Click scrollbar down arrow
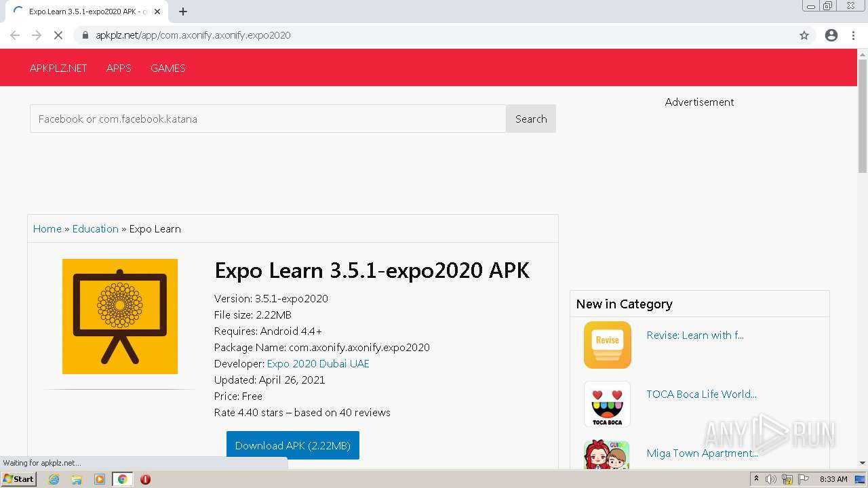Screen dimensions: 868x488 coord(863,463)
